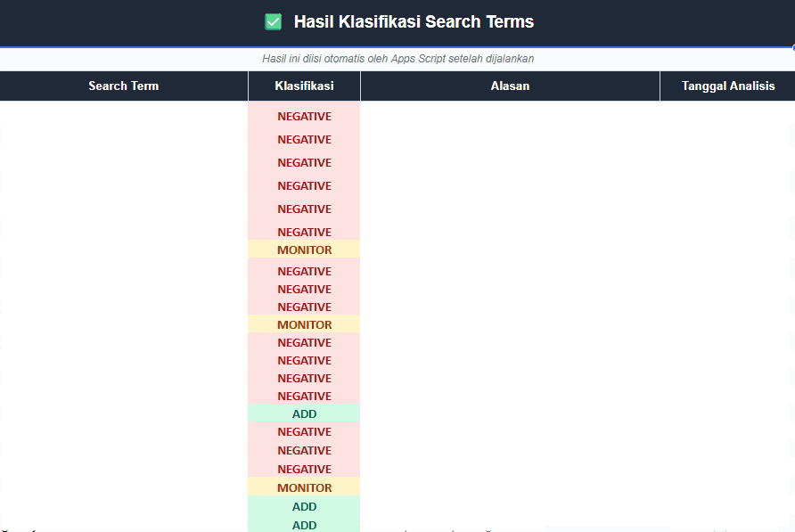Image resolution: width=795 pixels, height=532 pixels.
Task: Select the third MONITOR cell near the bottom
Action: (304, 487)
